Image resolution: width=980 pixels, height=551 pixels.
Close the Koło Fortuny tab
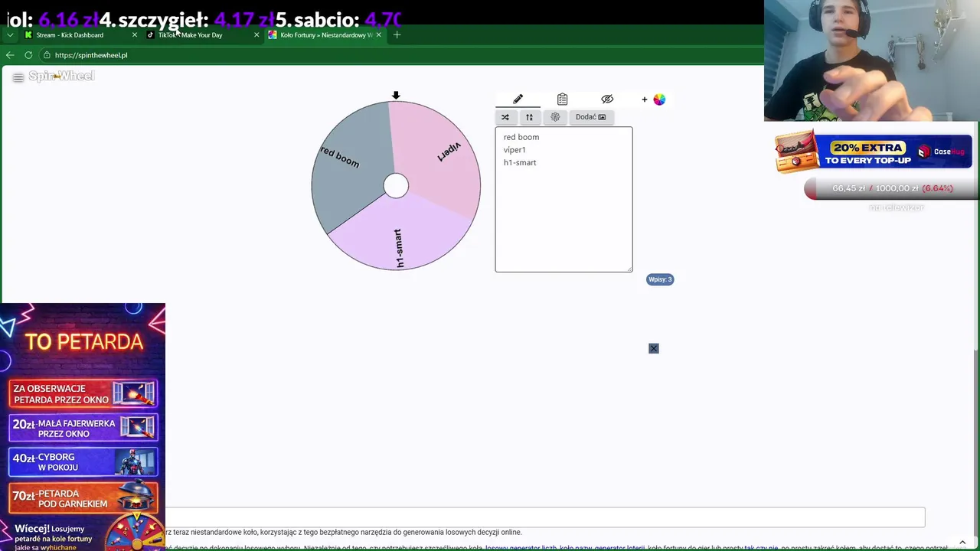(x=378, y=35)
